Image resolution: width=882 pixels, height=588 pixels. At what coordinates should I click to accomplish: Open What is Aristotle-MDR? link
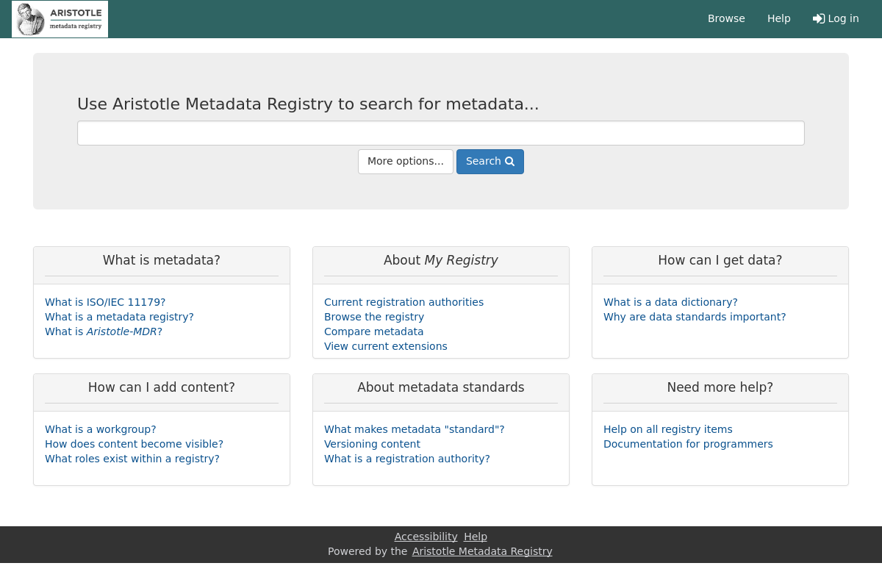[104, 331]
